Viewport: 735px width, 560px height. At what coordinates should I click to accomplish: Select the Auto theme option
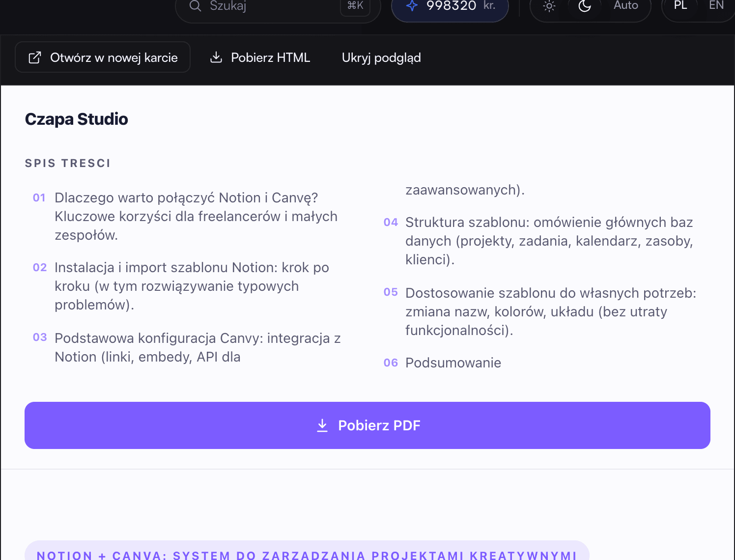click(x=625, y=6)
